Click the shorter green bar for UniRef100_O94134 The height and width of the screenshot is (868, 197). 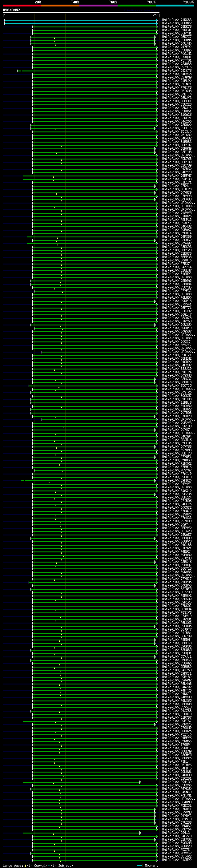pyautogui.click(x=82, y=833)
